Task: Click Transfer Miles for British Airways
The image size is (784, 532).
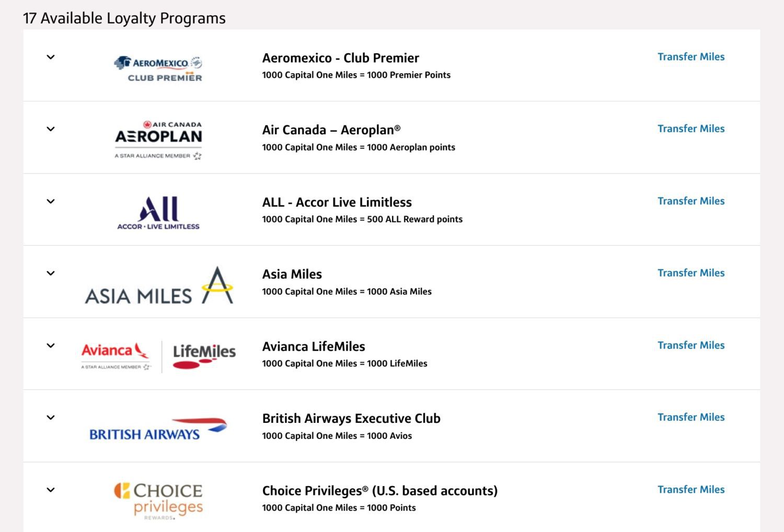Action: point(691,417)
